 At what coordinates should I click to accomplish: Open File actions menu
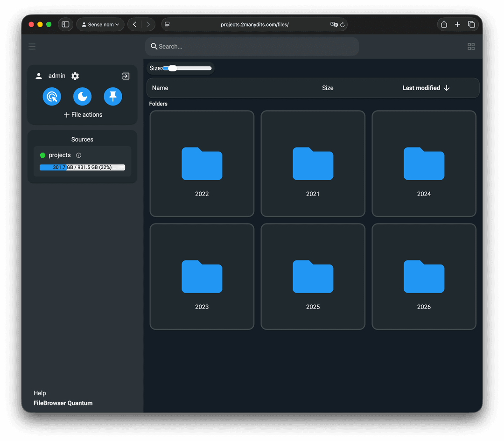tap(83, 115)
